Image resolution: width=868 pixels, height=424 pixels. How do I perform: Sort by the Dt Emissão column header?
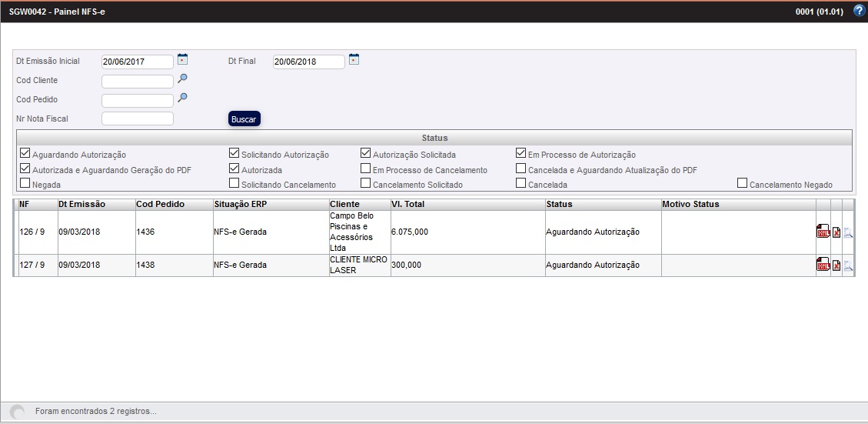(x=82, y=205)
